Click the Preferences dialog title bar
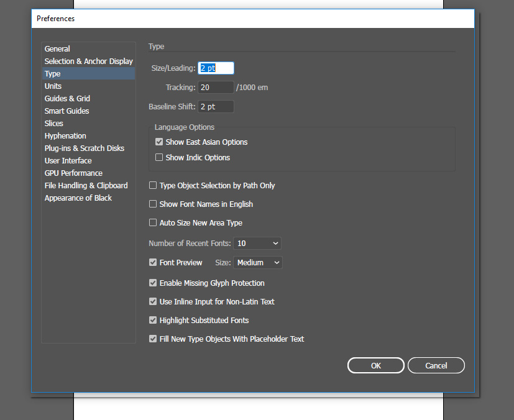Image resolution: width=514 pixels, height=420 pixels. [x=253, y=19]
